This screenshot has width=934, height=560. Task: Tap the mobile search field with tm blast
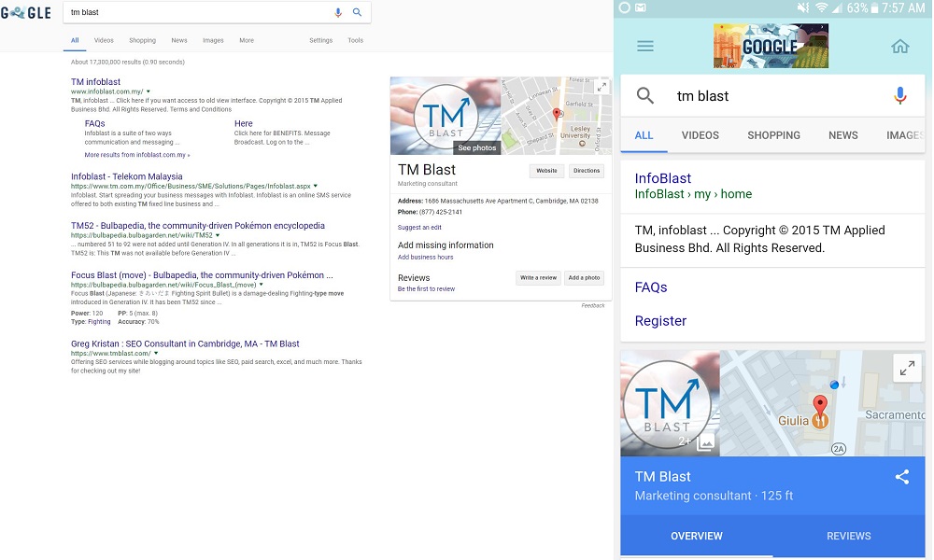[774, 96]
